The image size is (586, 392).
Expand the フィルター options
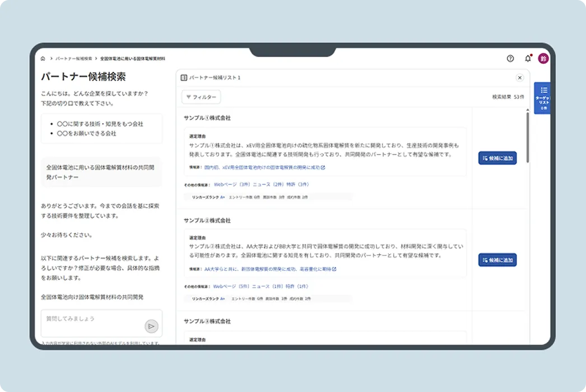click(201, 96)
